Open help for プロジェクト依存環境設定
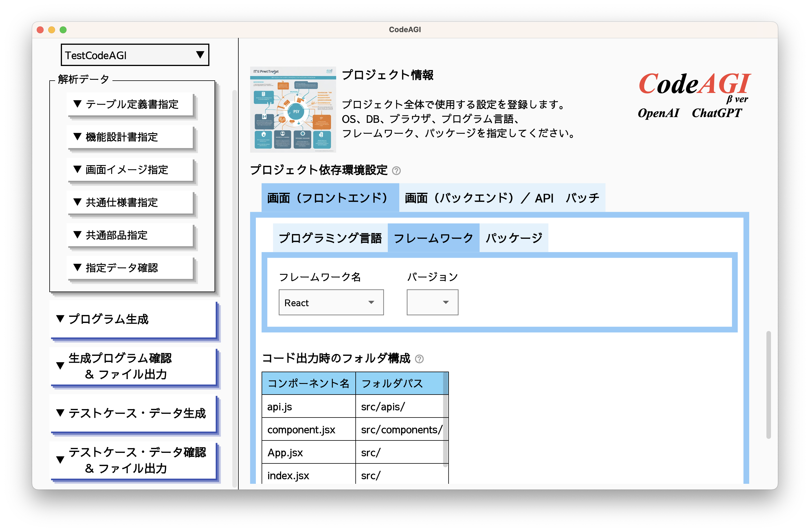Screen dimensions: 810x532 click(x=397, y=171)
